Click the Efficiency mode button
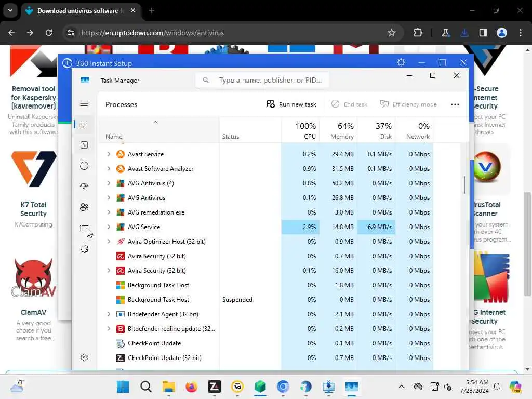This screenshot has width=532, height=399. (x=408, y=104)
